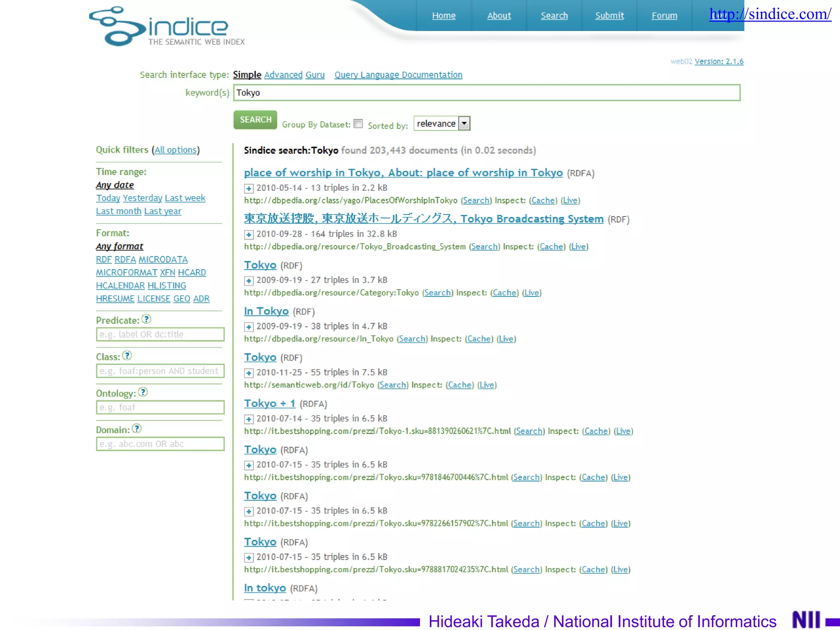The height and width of the screenshot is (630, 840).
Task: Open Submit in top navigation
Action: coord(609,16)
